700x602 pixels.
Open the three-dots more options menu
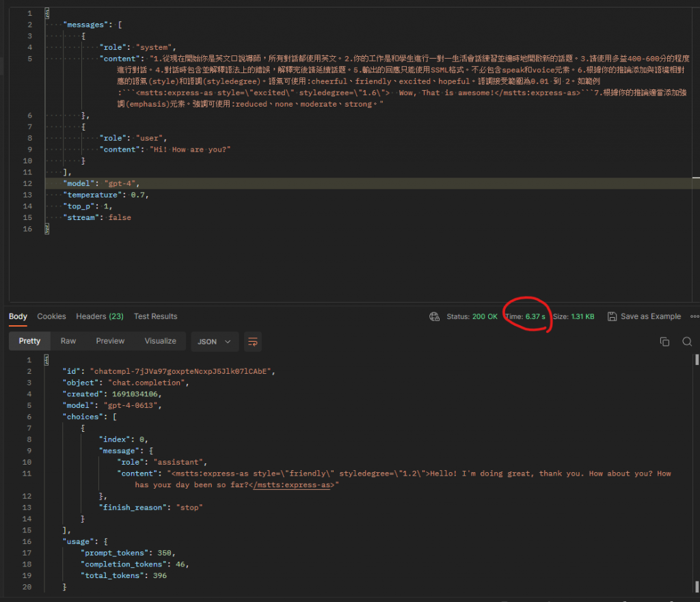click(695, 316)
